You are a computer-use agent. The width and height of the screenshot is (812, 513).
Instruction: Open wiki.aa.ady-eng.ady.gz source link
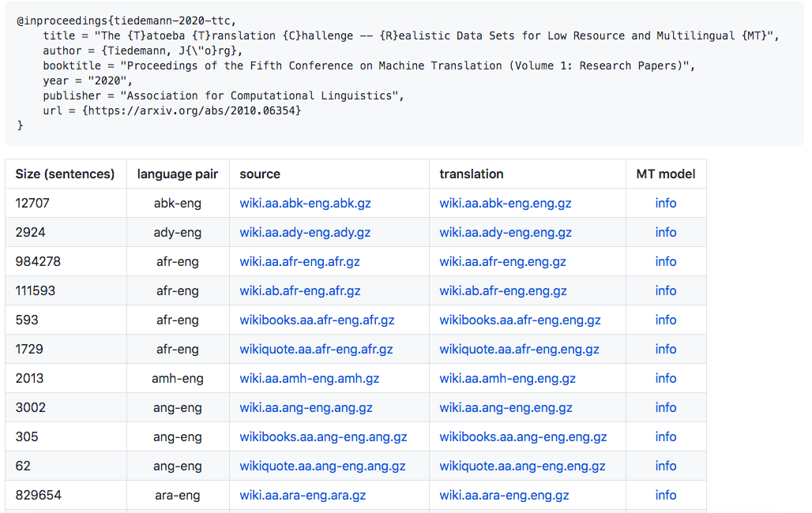point(305,233)
